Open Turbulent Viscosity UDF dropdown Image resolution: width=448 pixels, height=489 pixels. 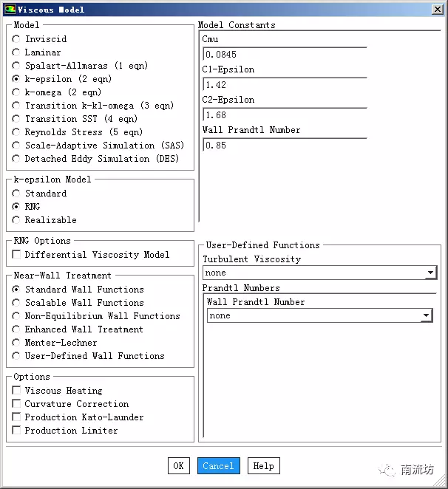[319, 273]
